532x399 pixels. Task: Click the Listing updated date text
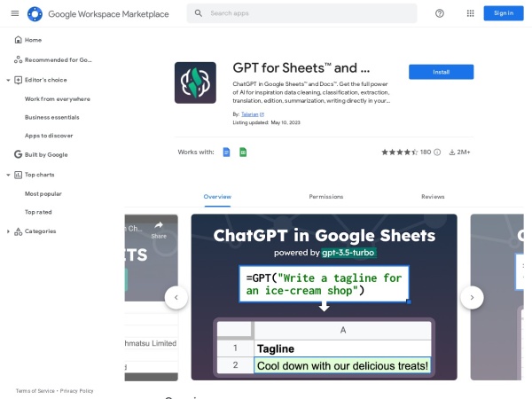266,122
